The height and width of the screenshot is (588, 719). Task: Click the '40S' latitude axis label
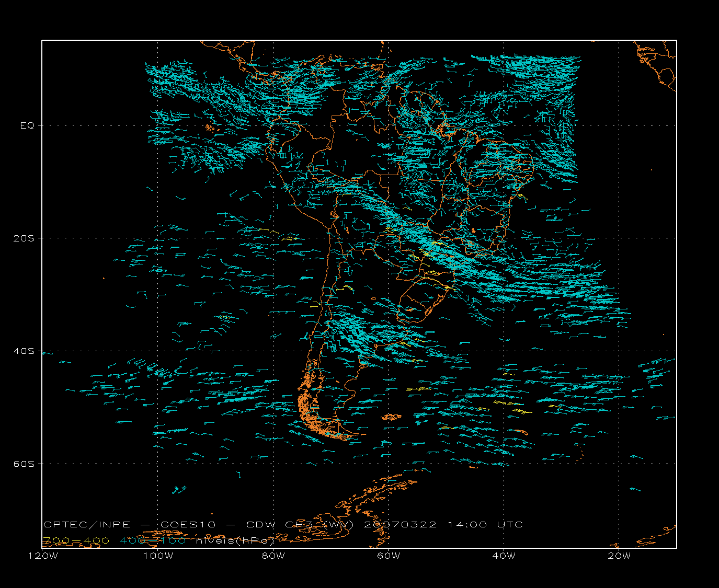[x=24, y=351]
